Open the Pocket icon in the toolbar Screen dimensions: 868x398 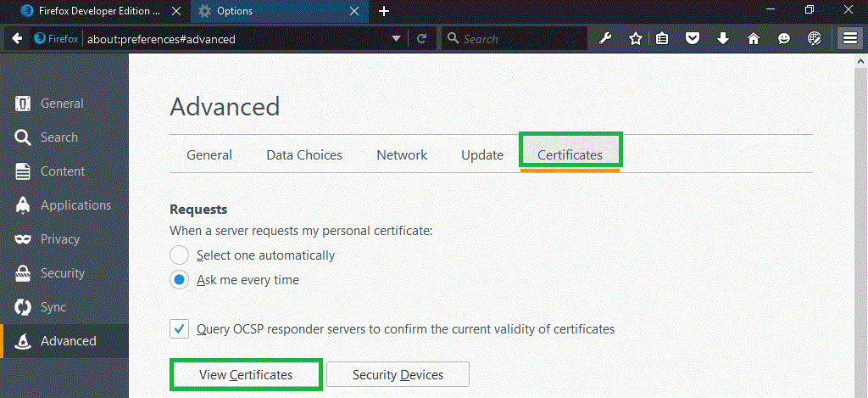click(693, 38)
